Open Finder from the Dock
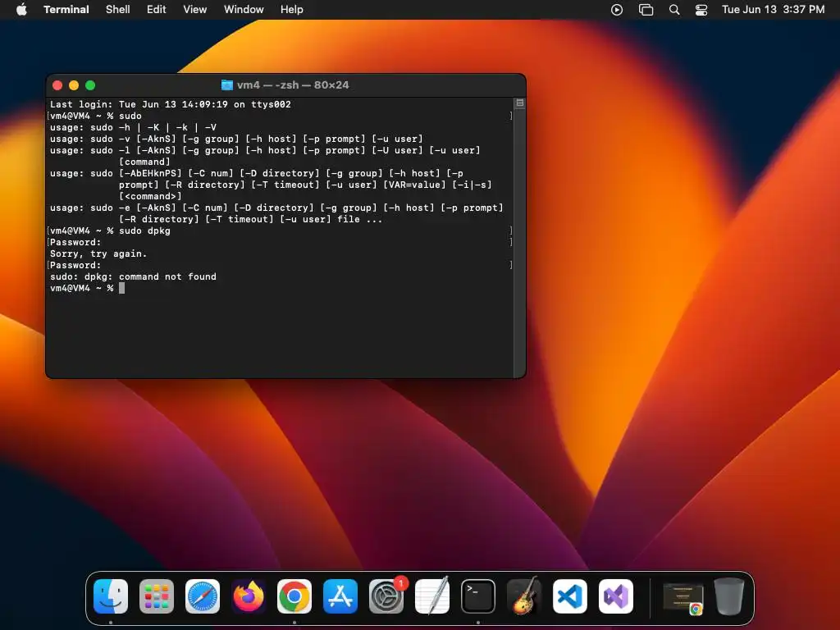The height and width of the screenshot is (630, 840). (x=111, y=596)
